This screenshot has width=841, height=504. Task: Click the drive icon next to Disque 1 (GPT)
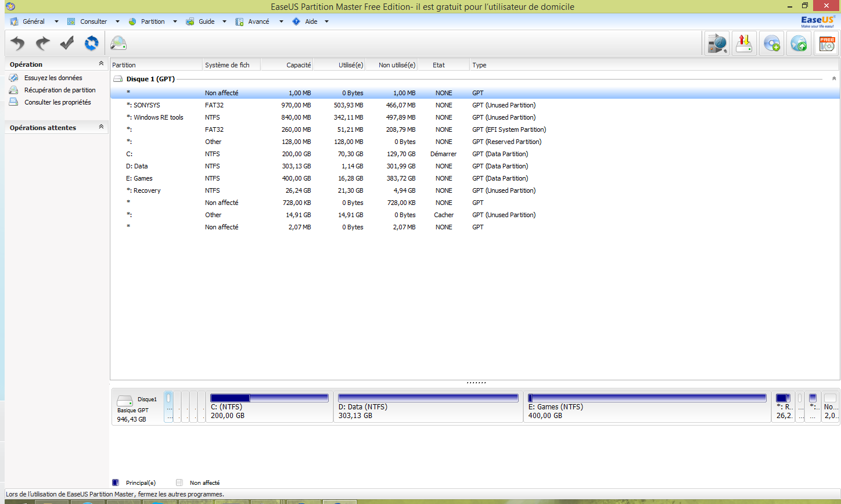pyautogui.click(x=118, y=79)
